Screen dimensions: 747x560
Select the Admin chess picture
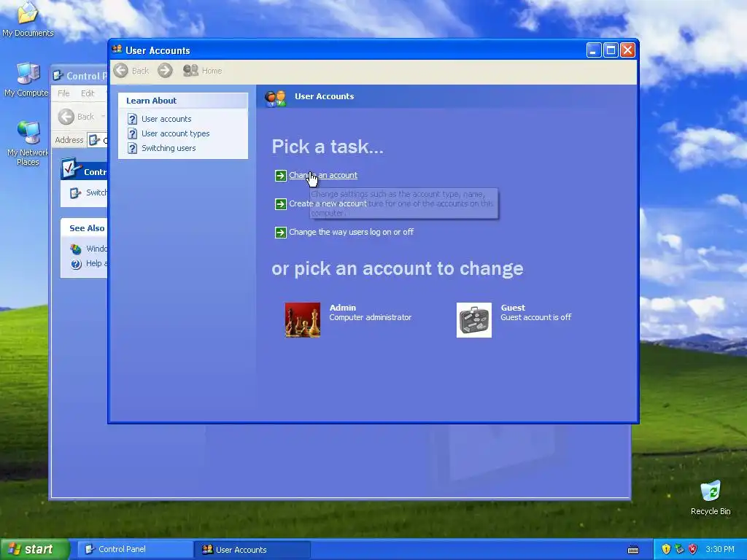point(303,320)
